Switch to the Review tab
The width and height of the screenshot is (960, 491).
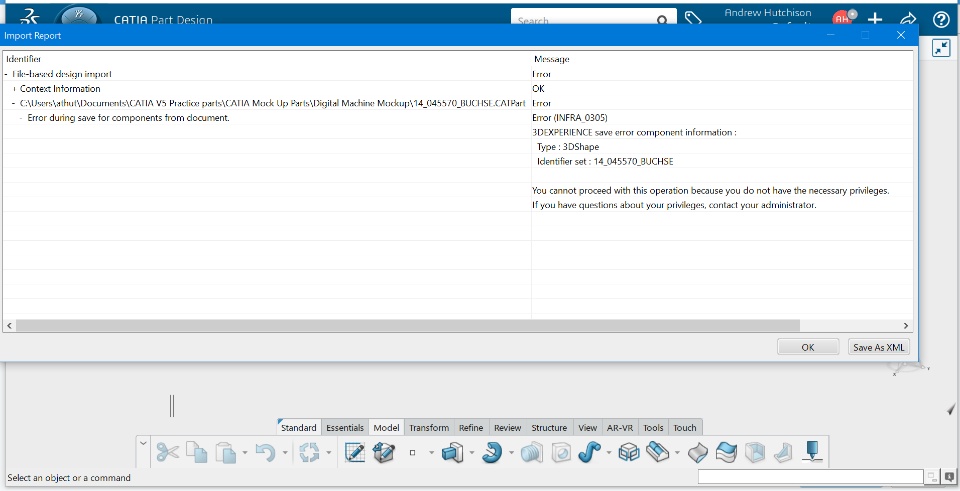(508, 428)
